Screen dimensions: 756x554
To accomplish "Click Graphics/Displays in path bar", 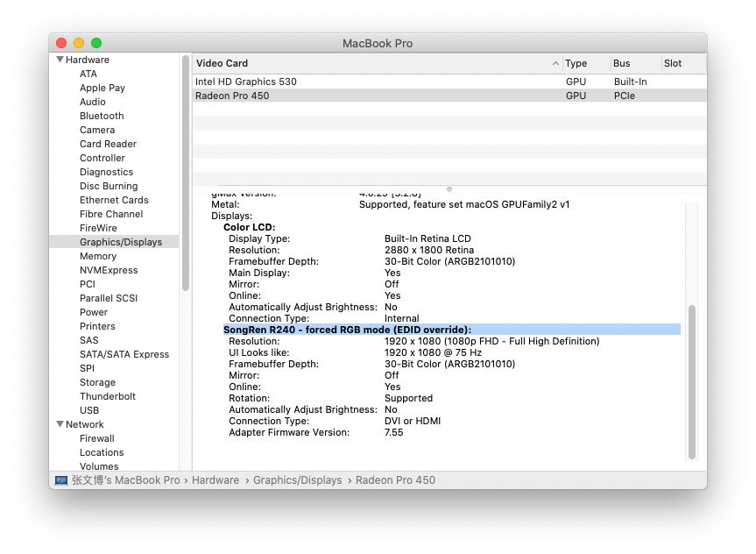I will (x=298, y=480).
